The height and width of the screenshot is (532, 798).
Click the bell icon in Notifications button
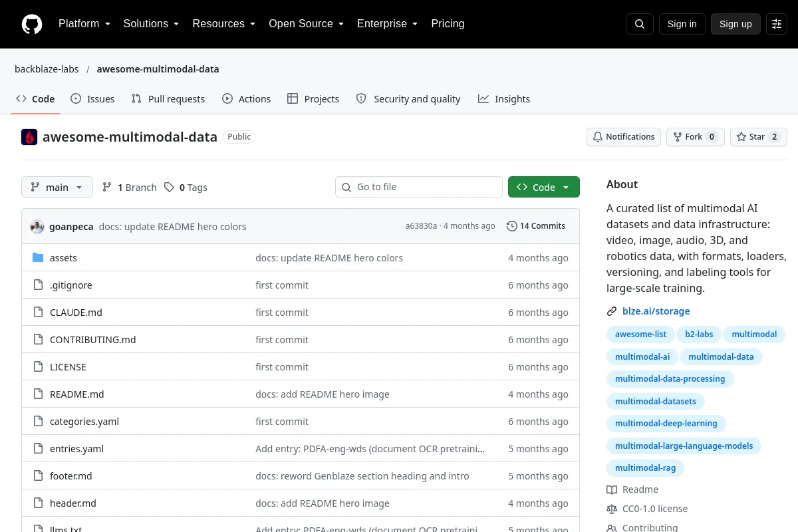[598, 137]
